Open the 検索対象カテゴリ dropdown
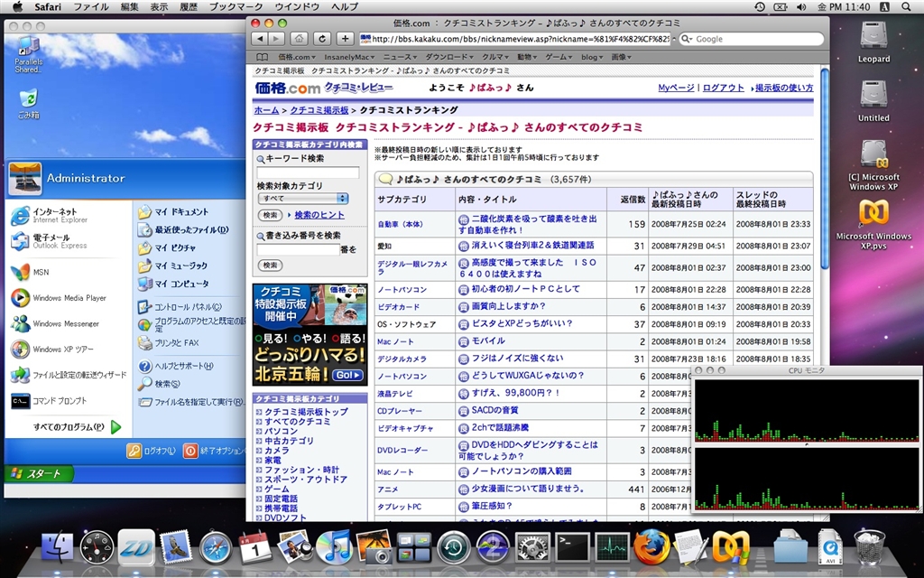The image size is (924, 578). tap(303, 198)
